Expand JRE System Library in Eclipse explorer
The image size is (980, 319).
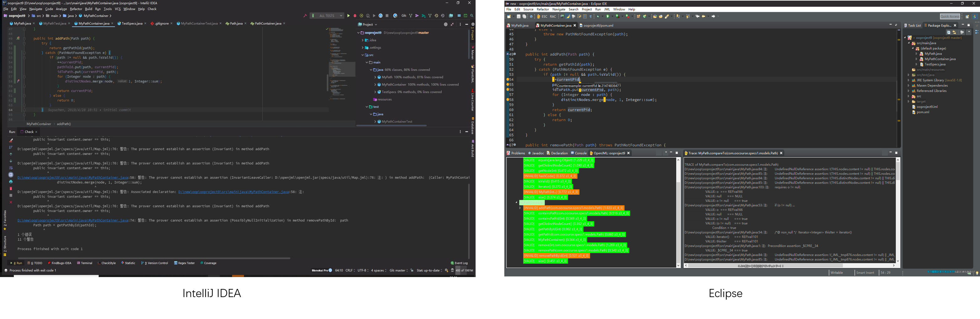click(909, 80)
